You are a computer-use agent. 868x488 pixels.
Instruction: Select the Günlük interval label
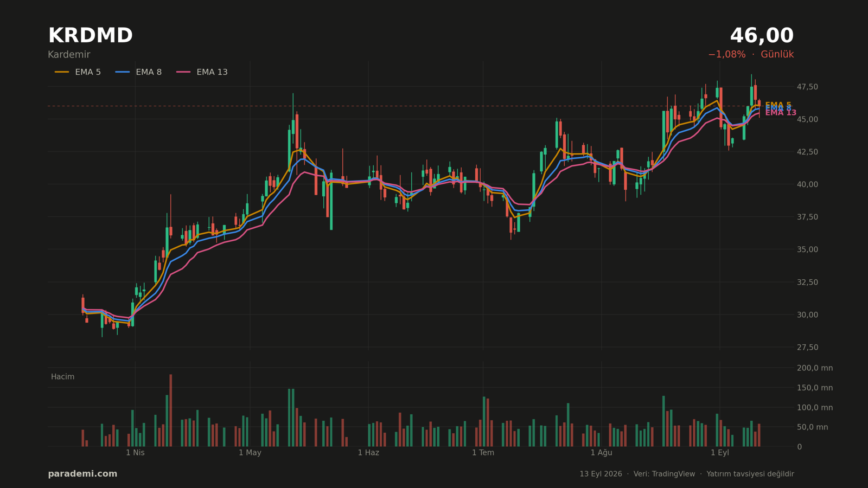click(x=777, y=55)
